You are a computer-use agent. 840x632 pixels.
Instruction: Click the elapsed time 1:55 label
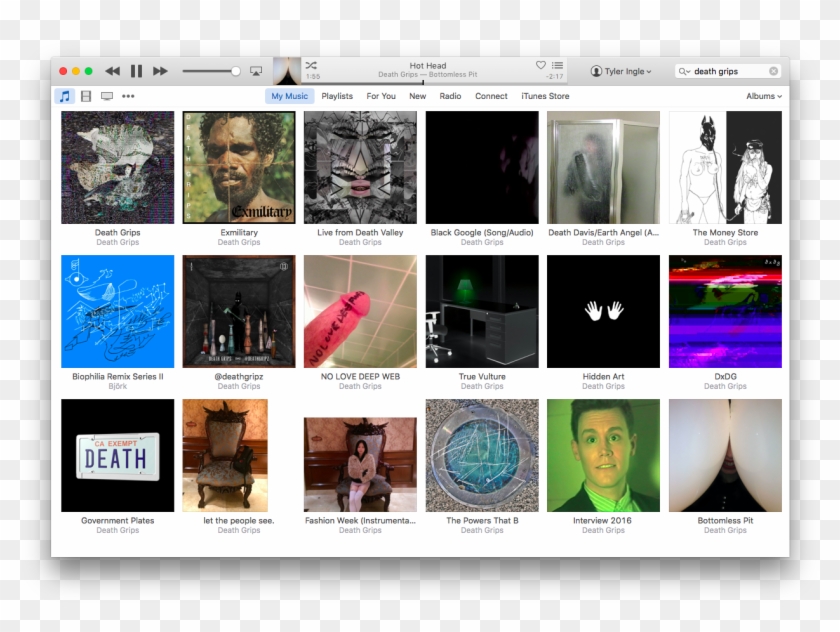313,77
